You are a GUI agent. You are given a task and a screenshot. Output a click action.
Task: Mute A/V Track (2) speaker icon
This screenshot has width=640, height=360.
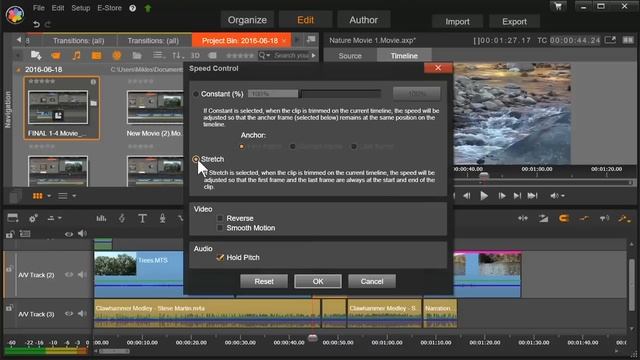[82, 275]
